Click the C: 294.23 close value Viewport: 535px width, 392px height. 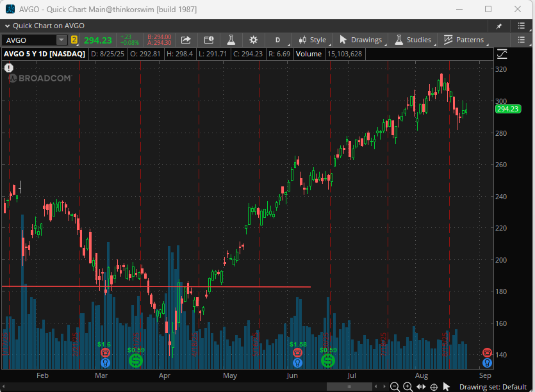248,54
